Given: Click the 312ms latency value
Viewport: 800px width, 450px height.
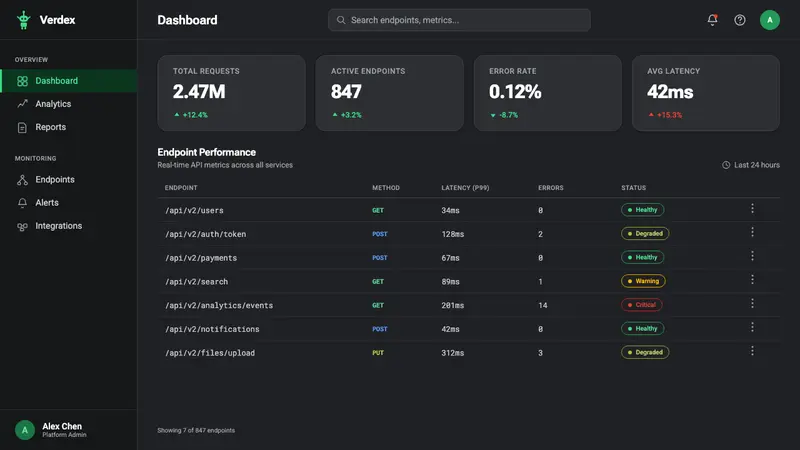Looking at the screenshot, I should pos(453,353).
